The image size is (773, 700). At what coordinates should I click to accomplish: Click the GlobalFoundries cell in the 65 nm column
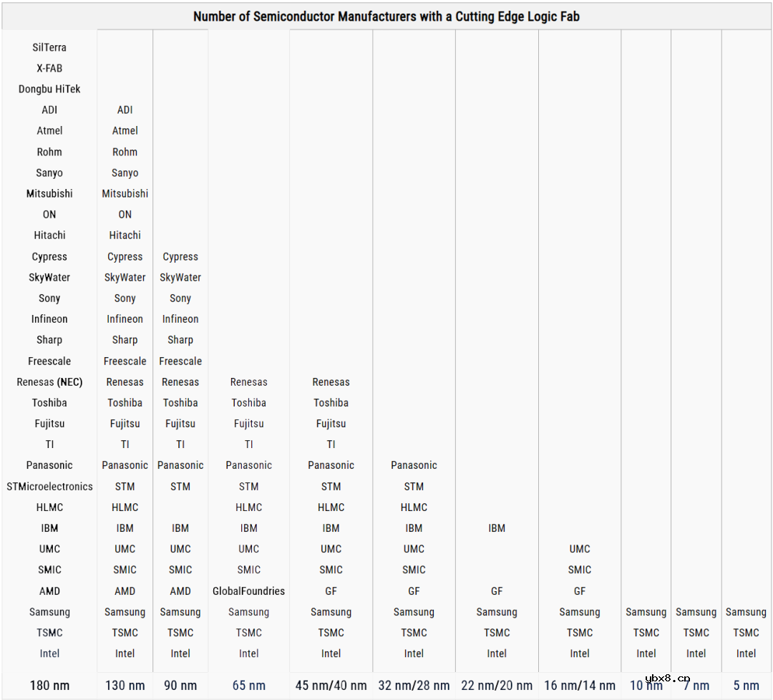pos(248,591)
